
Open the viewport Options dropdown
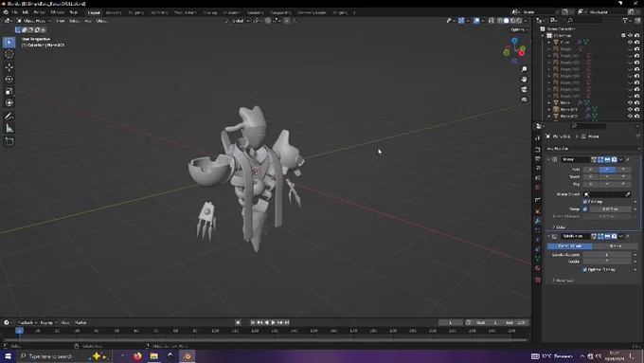coord(518,29)
